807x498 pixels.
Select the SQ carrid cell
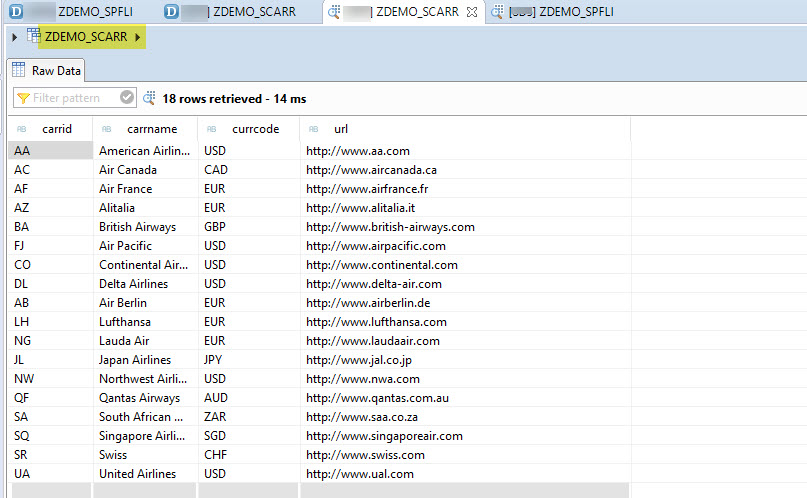[50, 436]
